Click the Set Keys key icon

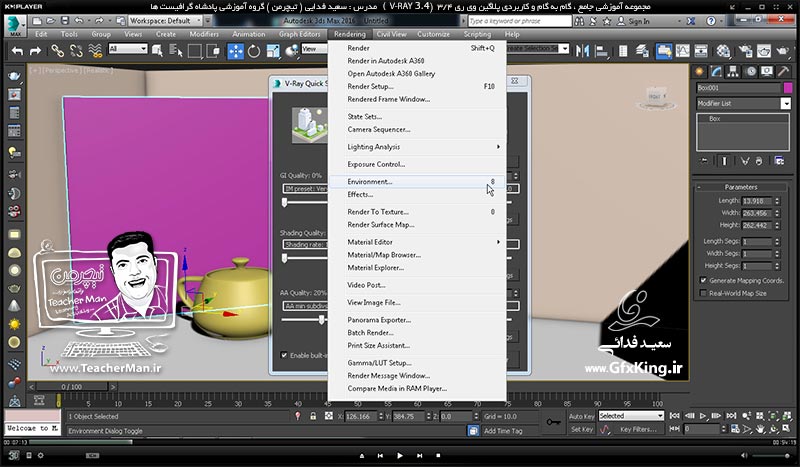553,422
